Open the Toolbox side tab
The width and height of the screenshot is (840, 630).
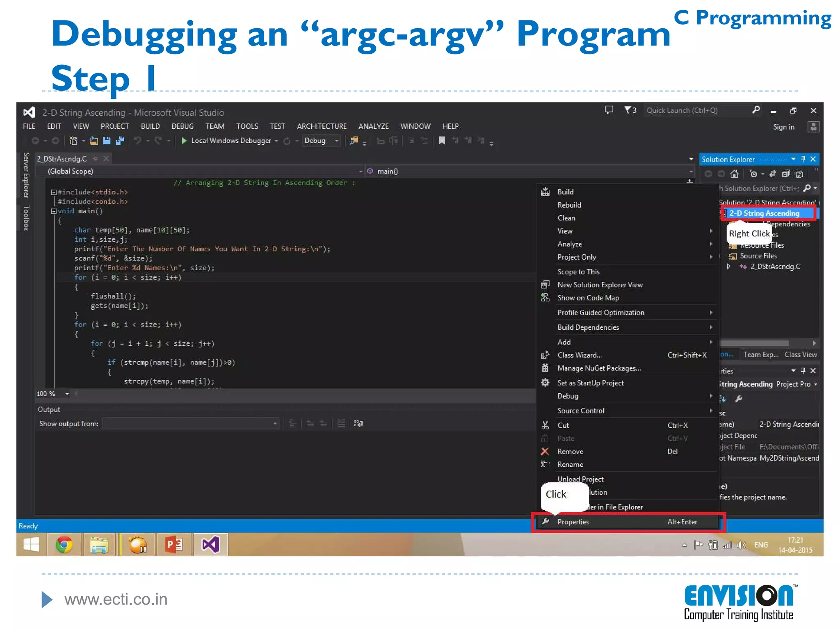point(26,218)
